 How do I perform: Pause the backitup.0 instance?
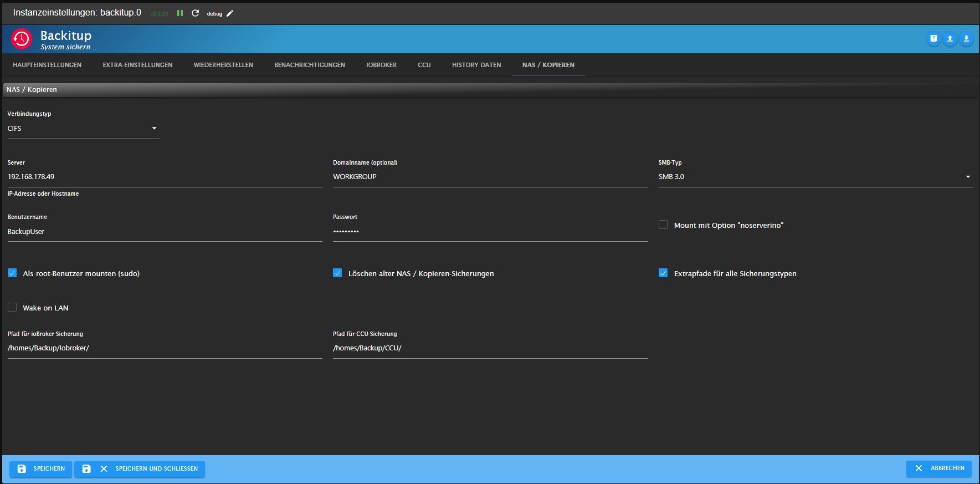[x=180, y=13]
